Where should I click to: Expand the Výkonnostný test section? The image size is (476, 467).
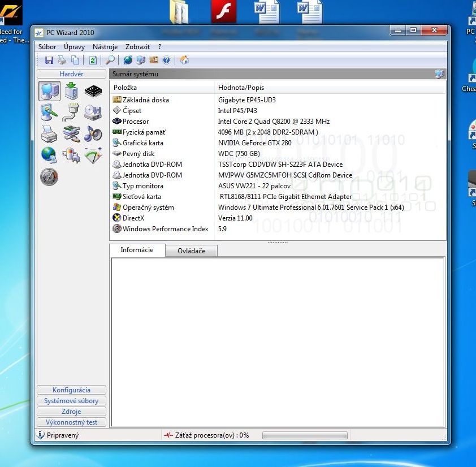[x=71, y=422]
